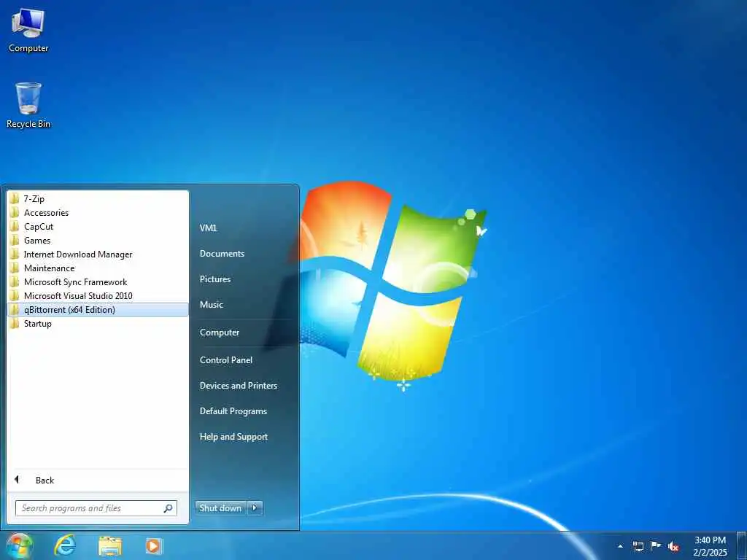Open the Computer desktop icon

click(x=28, y=31)
